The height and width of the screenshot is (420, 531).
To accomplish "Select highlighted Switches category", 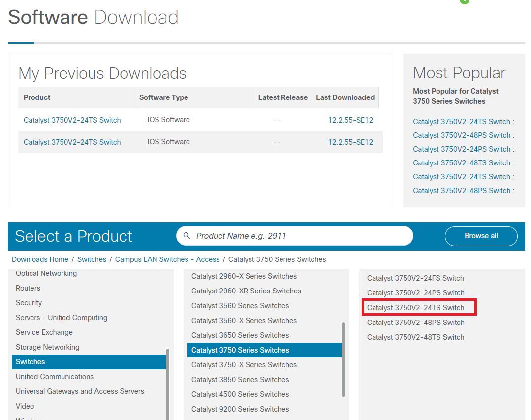I will click(89, 362).
